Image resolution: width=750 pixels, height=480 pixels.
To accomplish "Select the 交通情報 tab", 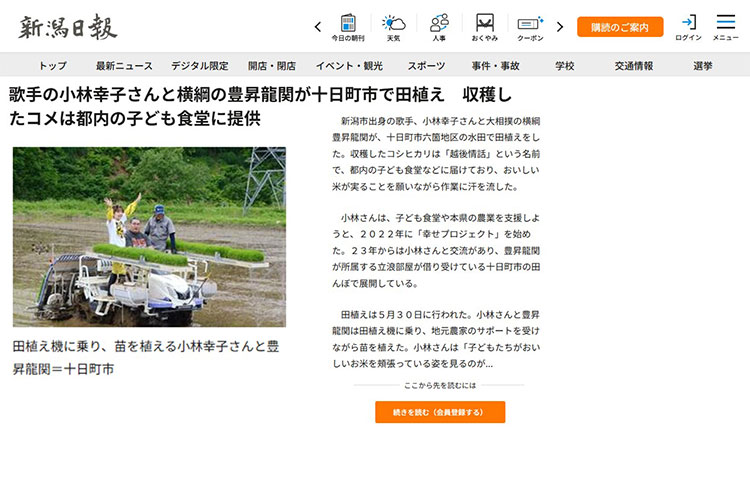I will [x=634, y=66].
